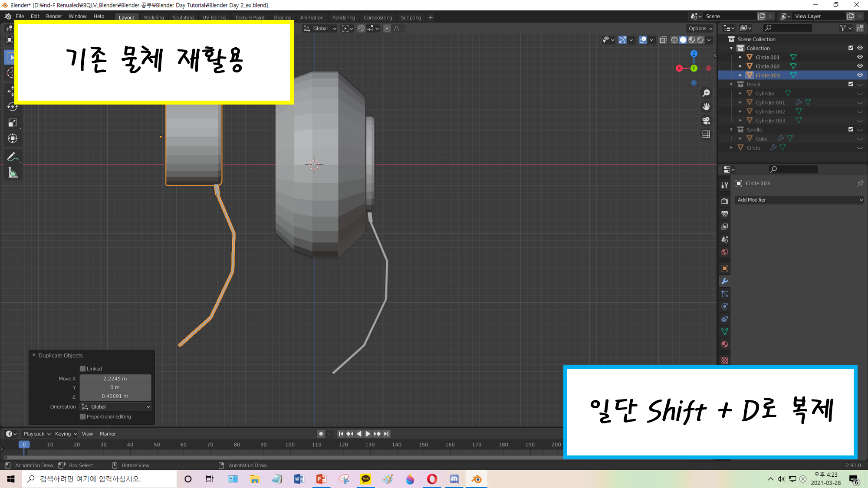868x488 pixels.
Task: Enable Proportional Editing checkbox
Action: pos(83,416)
